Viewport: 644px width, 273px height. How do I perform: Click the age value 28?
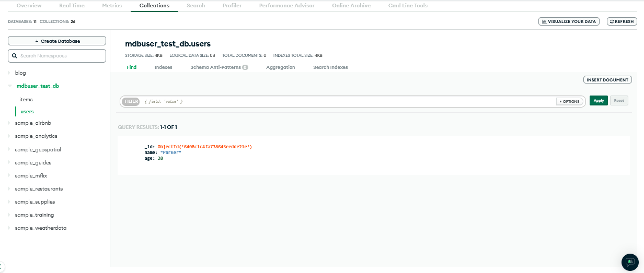(x=160, y=158)
